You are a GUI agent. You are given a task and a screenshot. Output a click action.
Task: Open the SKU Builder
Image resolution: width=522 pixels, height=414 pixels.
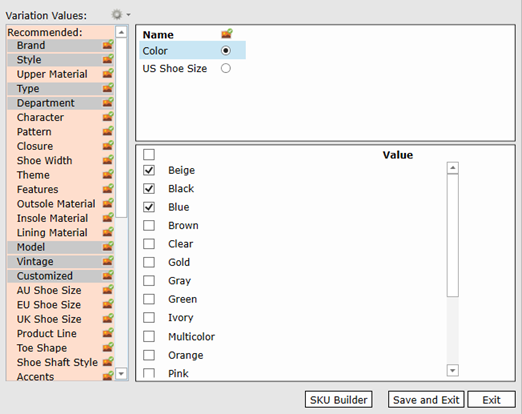[338, 399]
